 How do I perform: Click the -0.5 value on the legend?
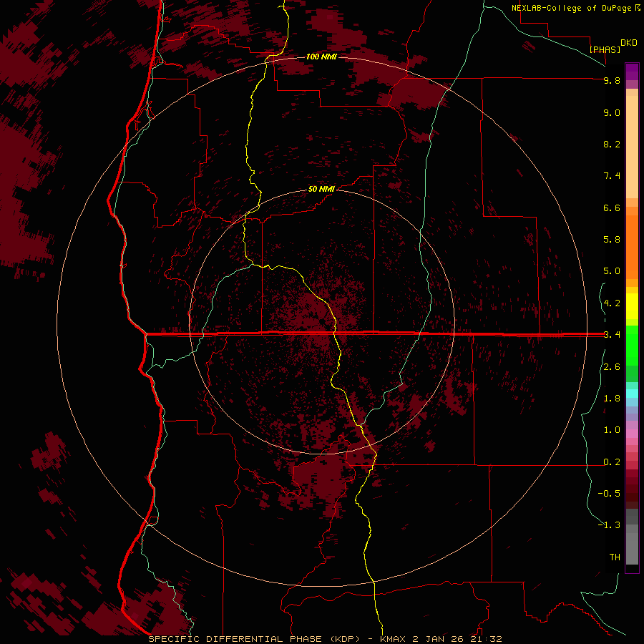[x=609, y=494]
